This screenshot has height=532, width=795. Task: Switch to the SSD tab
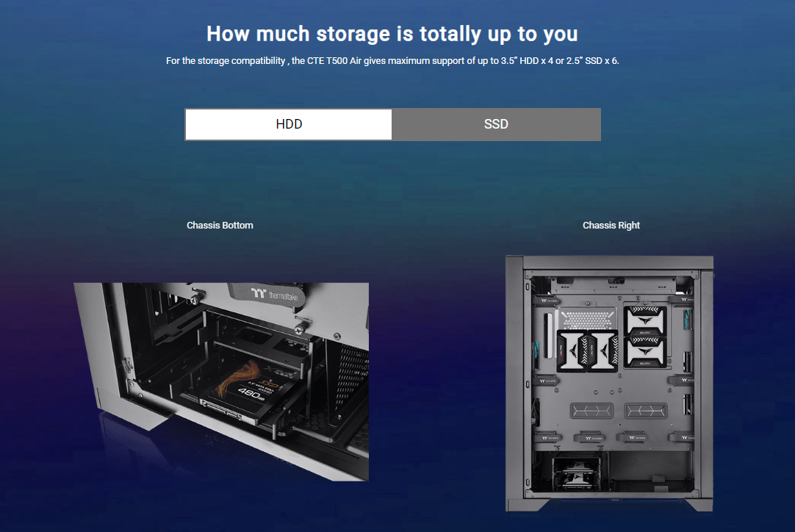pyautogui.click(x=496, y=124)
